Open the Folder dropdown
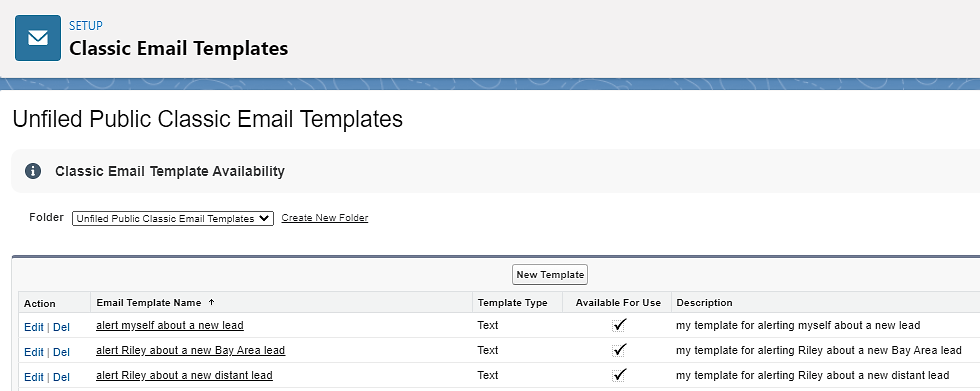Image resolution: width=980 pixels, height=391 pixels. (173, 219)
